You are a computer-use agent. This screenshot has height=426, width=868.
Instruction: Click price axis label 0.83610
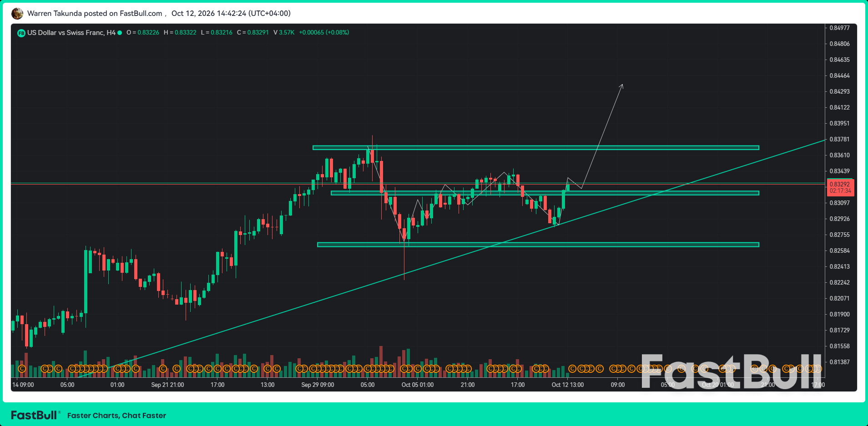839,155
